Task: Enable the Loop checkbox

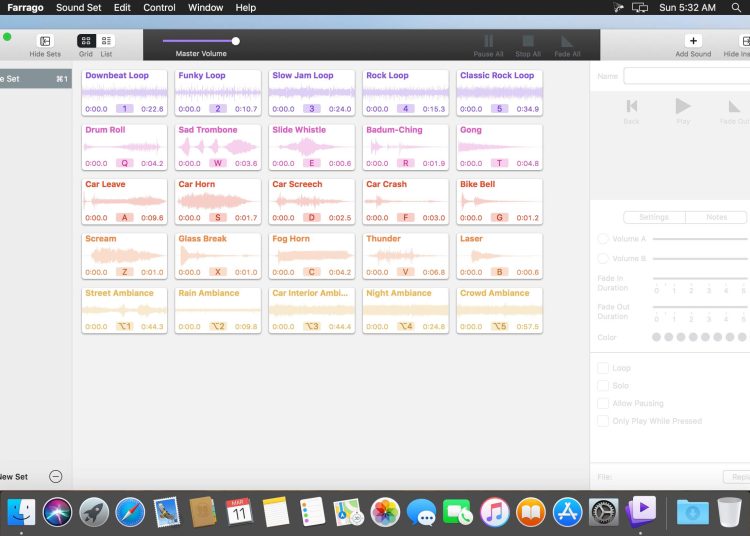Action: (603, 368)
